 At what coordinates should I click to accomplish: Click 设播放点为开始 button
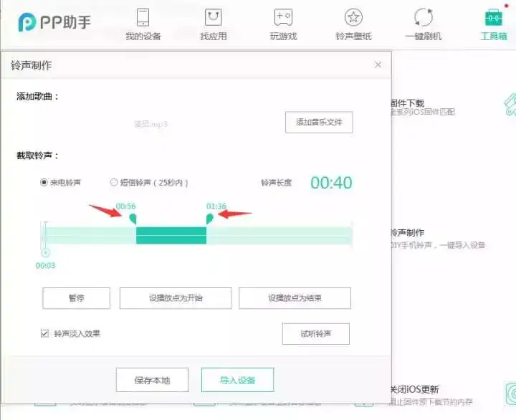(176, 298)
